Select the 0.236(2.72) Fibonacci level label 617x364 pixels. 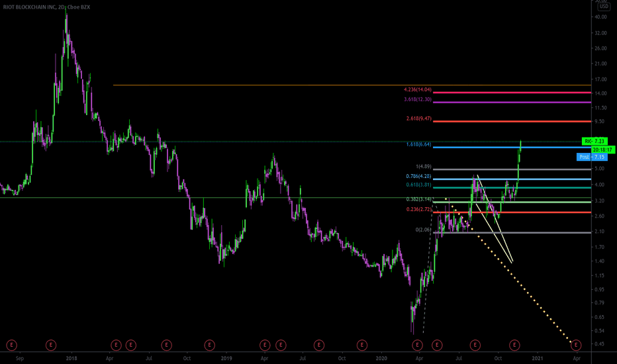click(x=418, y=209)
